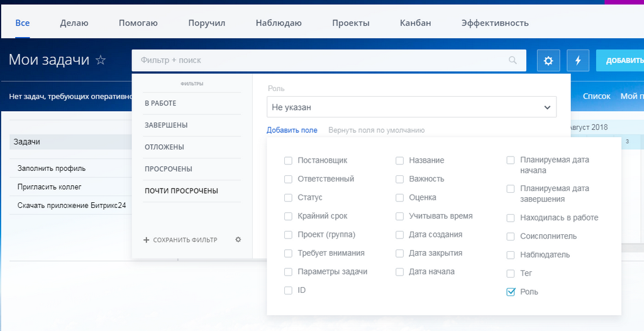Open the Роль dropdown showing Не указан

[411, 107]
